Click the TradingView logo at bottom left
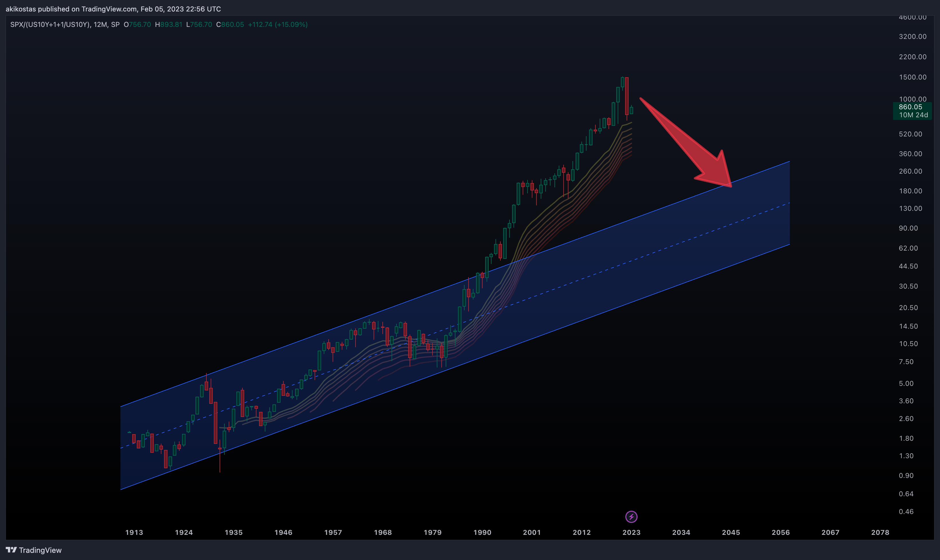 [33, 550]
